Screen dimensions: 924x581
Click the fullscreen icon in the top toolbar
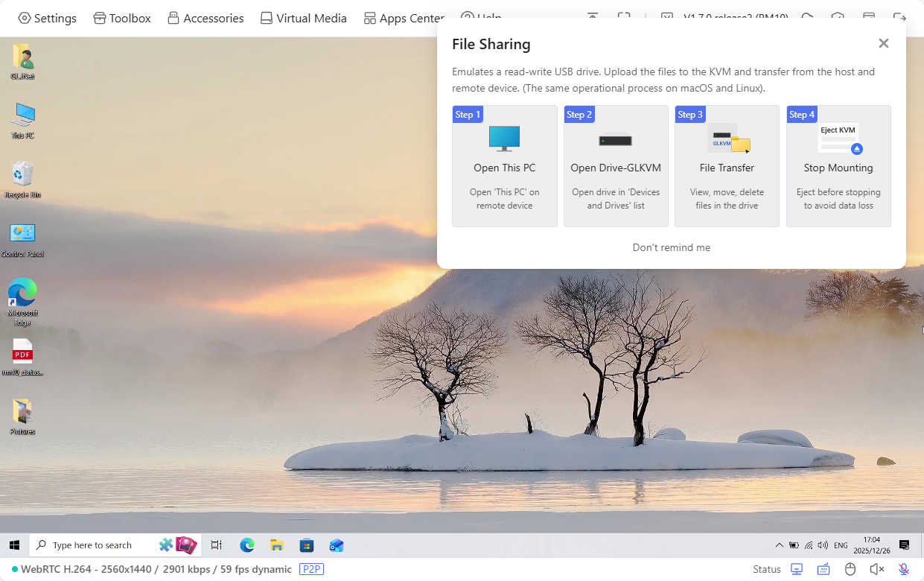625,17
